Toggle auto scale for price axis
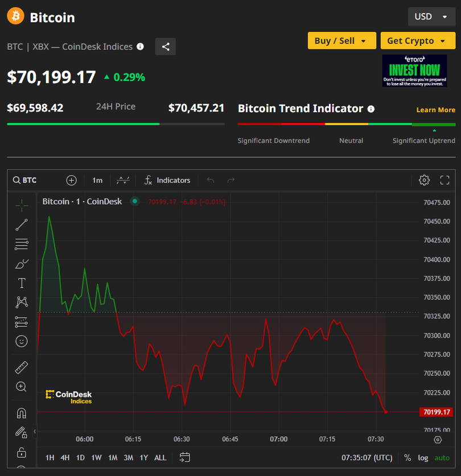The width and height of the screenshot is (461, 476). tap(442, 457)
